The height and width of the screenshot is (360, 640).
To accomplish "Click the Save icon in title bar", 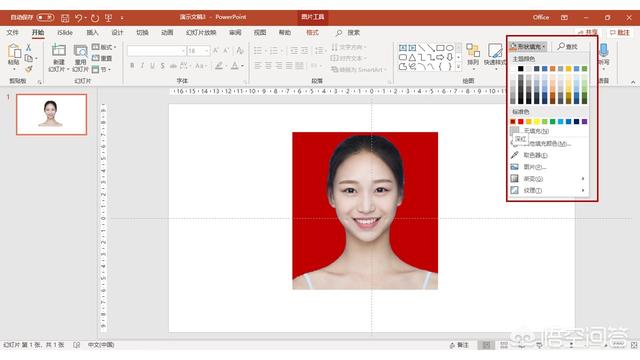I will click(65, 18).
